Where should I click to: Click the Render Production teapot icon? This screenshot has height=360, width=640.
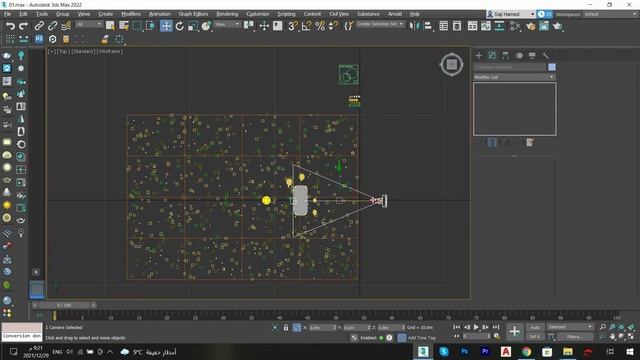point(558,27)
